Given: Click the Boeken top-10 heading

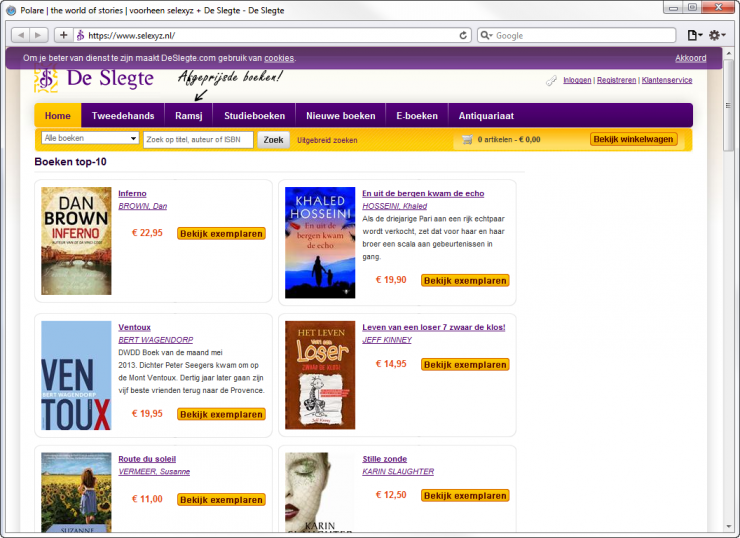Looking at the screenshot, I should click(x=70, y=162).
